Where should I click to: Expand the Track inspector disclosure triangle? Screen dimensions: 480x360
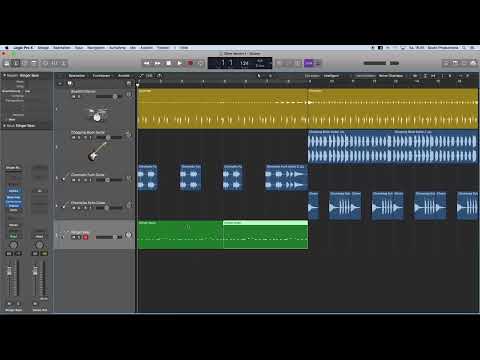4,126
